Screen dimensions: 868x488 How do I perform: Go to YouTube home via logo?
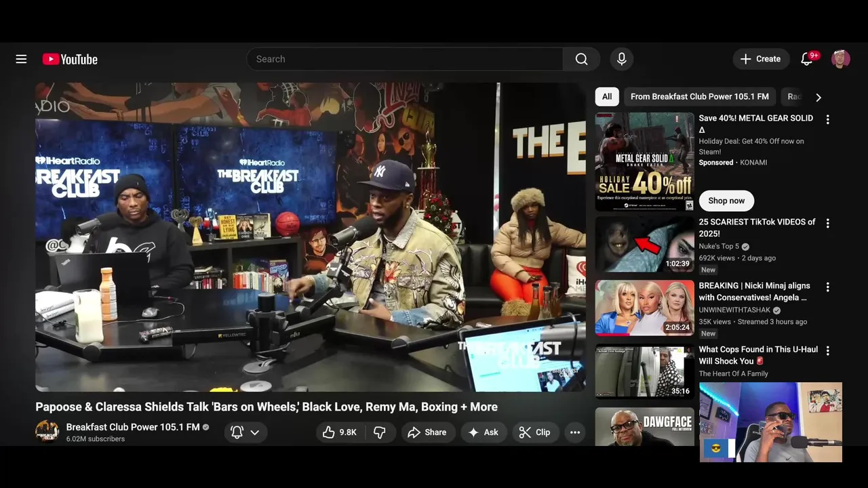tap(70, 59)
